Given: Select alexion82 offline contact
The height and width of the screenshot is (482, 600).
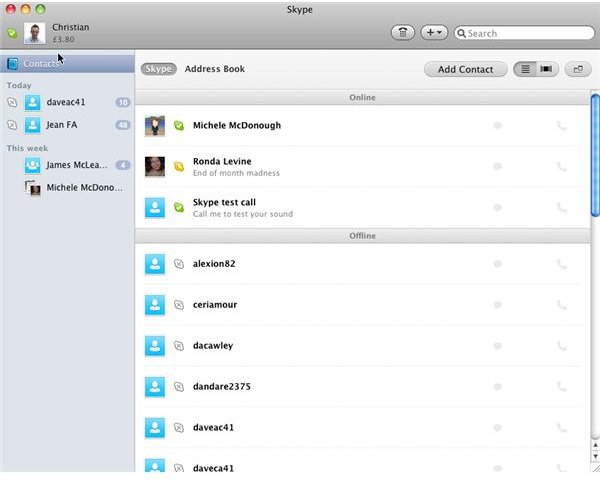Looking at the screenshot, I should (x=362, y=264).
